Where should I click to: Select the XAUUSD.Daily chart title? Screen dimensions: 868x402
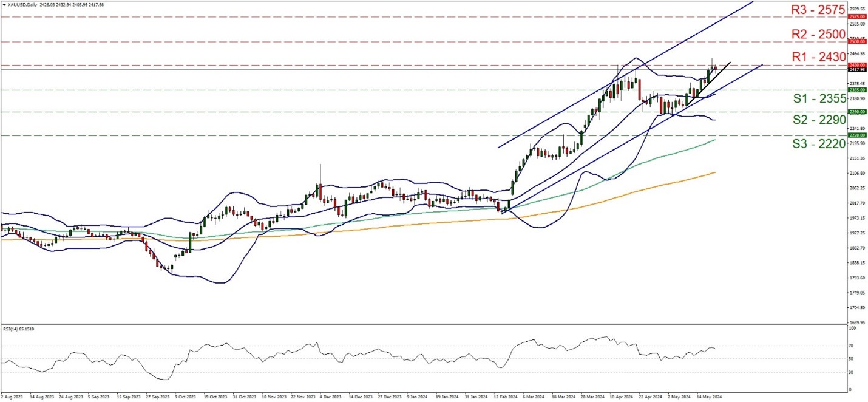point(22,5)
